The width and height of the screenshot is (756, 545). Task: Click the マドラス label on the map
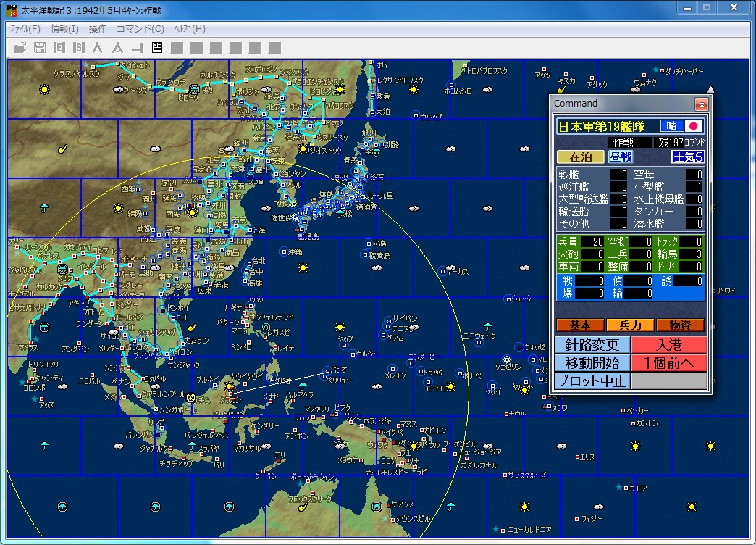[x=28, y=347]
